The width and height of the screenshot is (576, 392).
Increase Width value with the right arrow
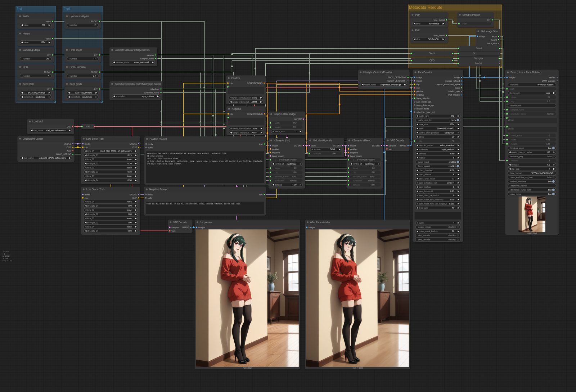point(49,25)
